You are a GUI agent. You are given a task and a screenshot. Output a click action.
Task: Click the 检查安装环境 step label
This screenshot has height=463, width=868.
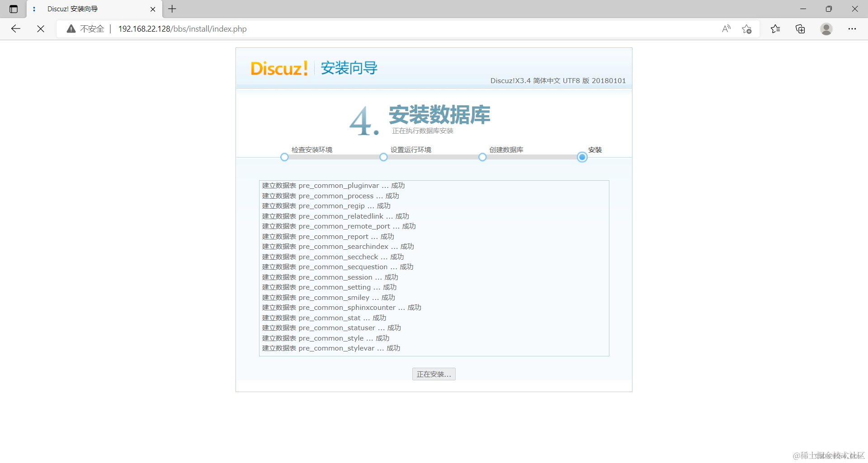pos(312,150)
